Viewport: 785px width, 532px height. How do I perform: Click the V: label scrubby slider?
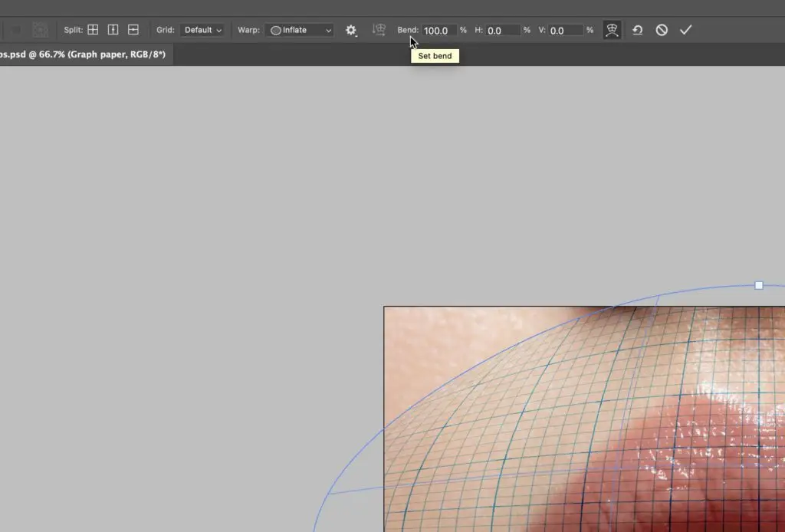tap(542, 30)
